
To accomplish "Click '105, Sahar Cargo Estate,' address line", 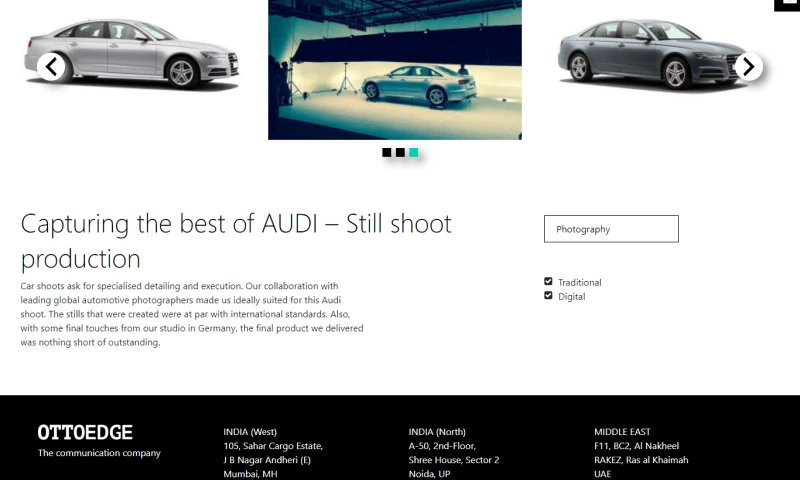I will [x=273, y=446].
